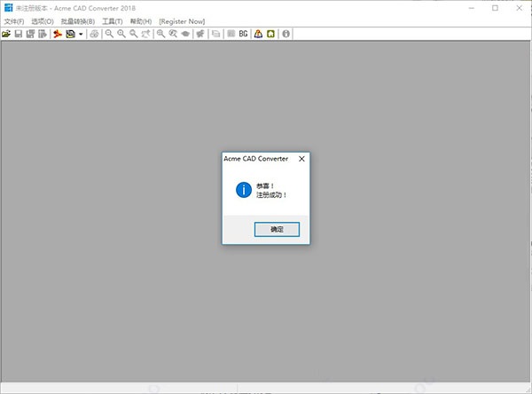Image resolution: width=532 pixels, height=394 pixels.
Task: Open the 工具(T) menu
Action: 113,21
